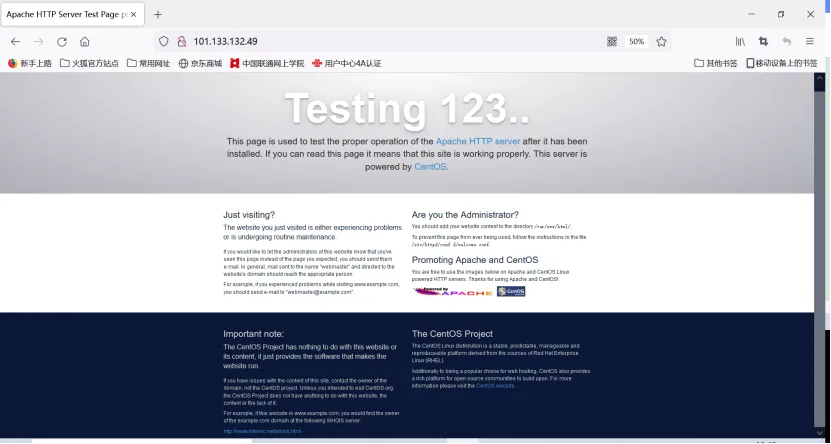Follow the Apache HTTP server link
The image size is (831, 444).
478,141
